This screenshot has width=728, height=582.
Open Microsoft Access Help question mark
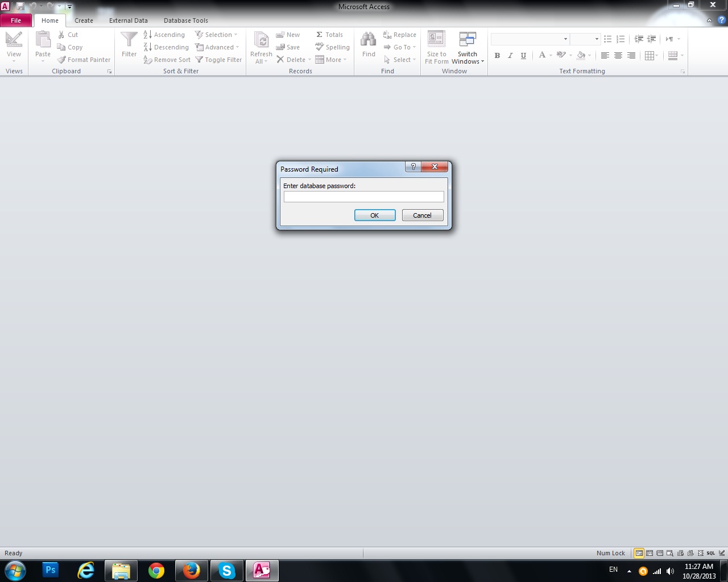[x=721, y=20]
